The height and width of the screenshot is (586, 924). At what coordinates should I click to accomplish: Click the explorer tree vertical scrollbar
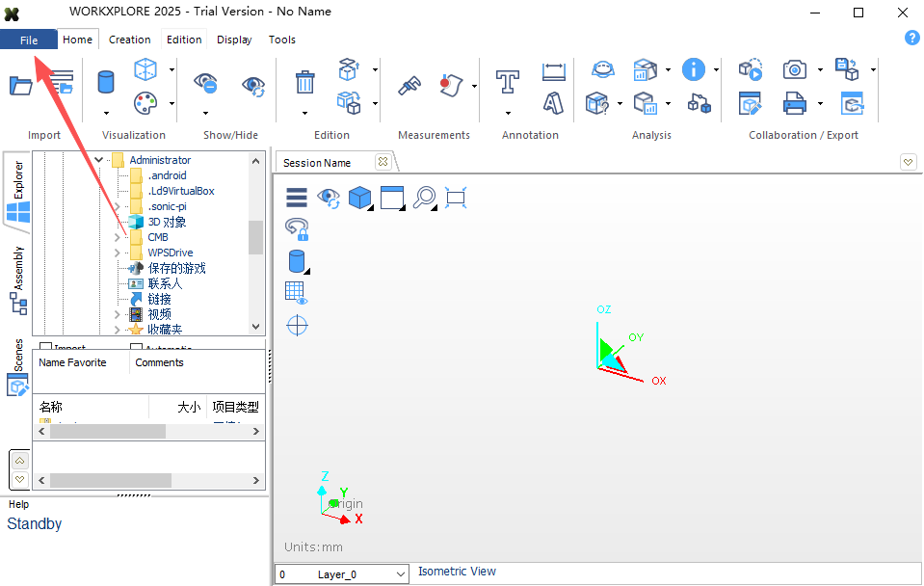tap(255, 244)
